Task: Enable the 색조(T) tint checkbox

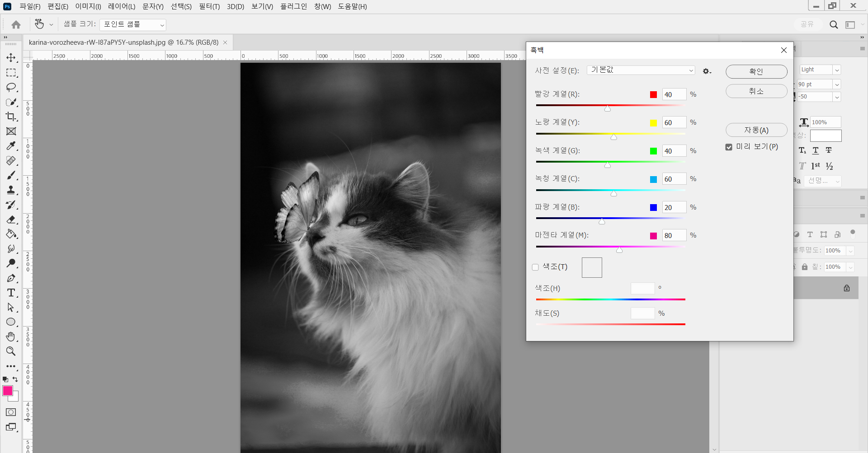Action: click(x=536, y=267)
